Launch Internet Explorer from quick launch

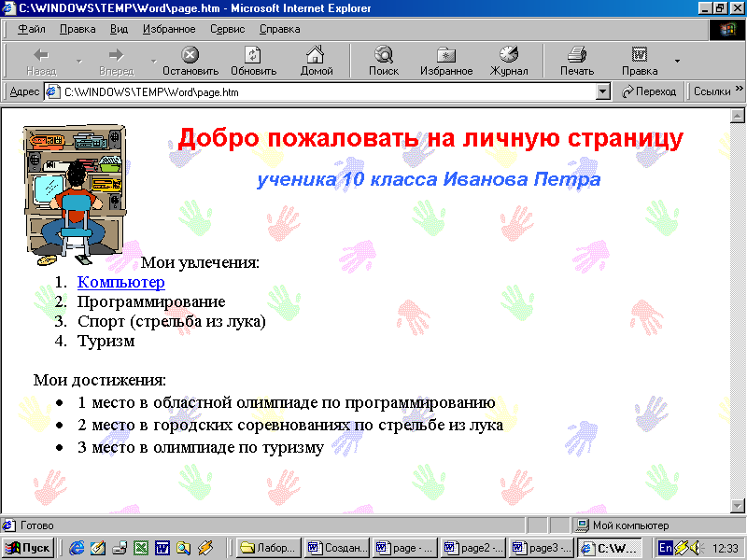click(x=77, y=548)
